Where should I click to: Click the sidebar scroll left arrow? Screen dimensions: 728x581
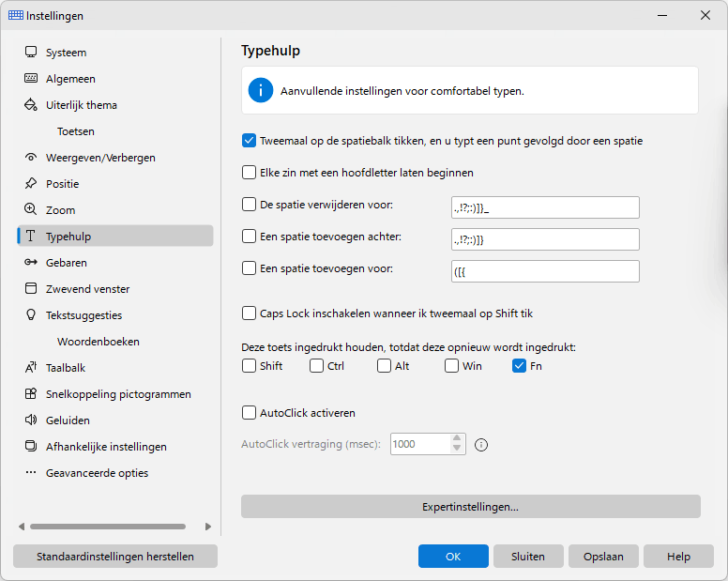tap(22, 527)
